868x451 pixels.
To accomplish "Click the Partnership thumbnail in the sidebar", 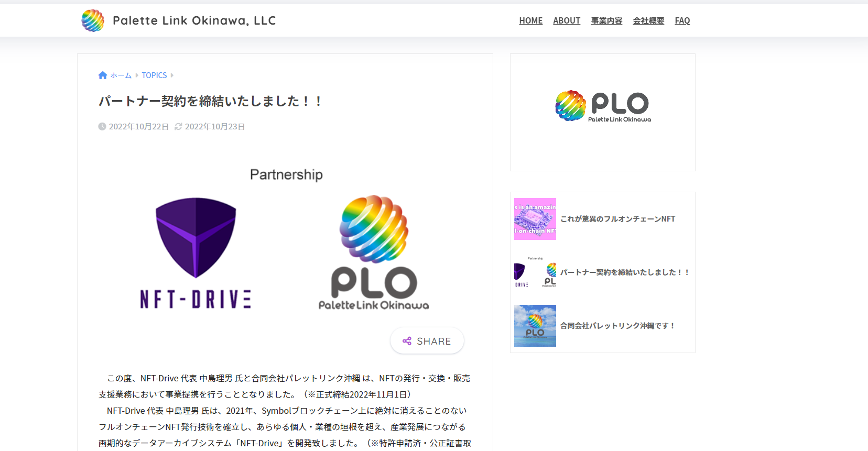I will click(535, 272).
